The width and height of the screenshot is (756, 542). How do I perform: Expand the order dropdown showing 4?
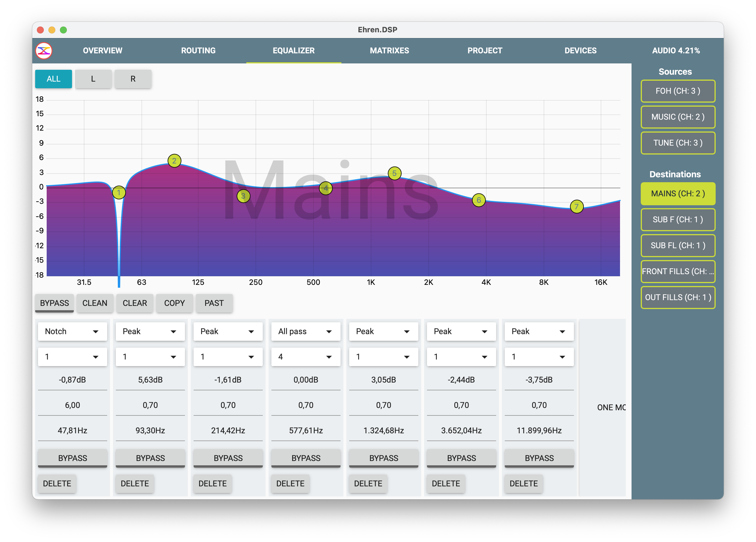coord(306,357)
